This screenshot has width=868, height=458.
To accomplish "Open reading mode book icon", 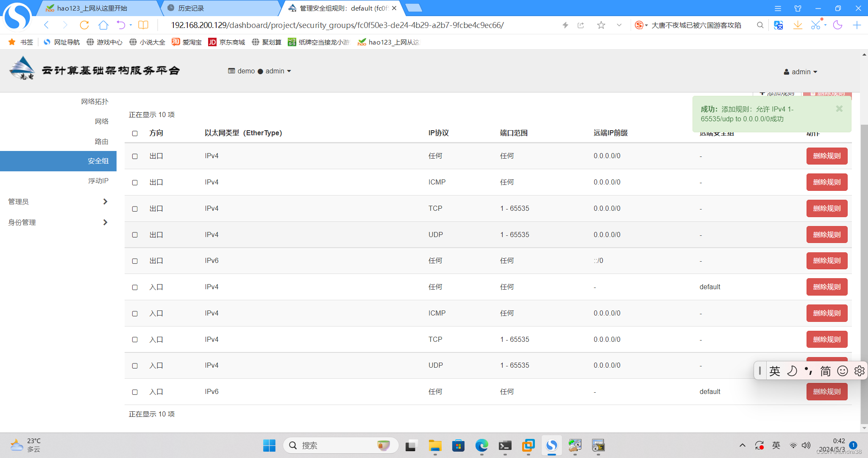I will [143, 25].
